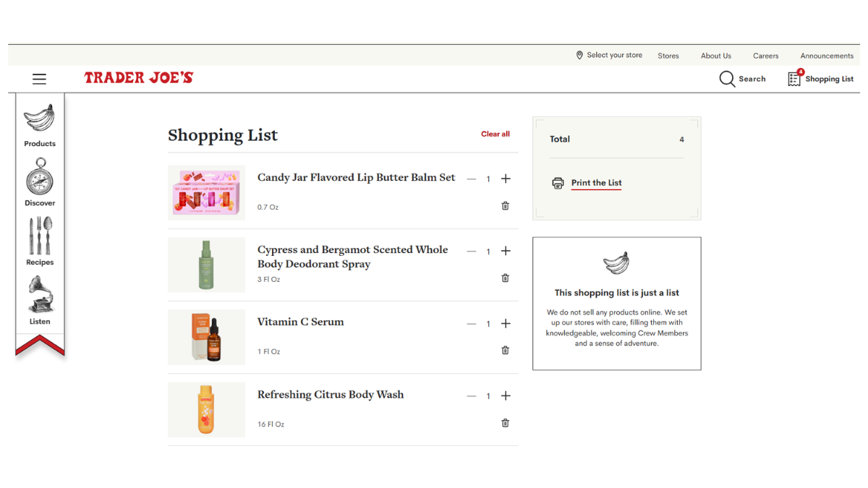The height and width of the screenshot is (488, 868).
Task: Open the Careers menu item
Action: 765,56
